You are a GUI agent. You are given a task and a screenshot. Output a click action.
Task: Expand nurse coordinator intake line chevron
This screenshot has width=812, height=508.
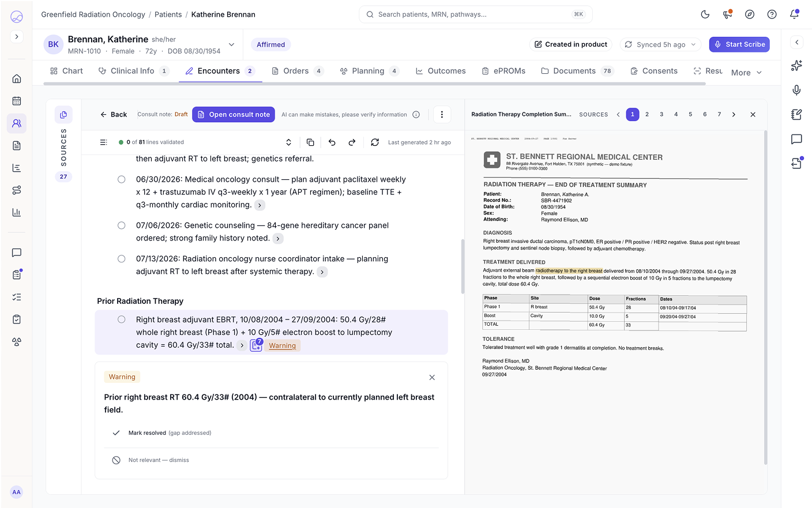point(322,272)
